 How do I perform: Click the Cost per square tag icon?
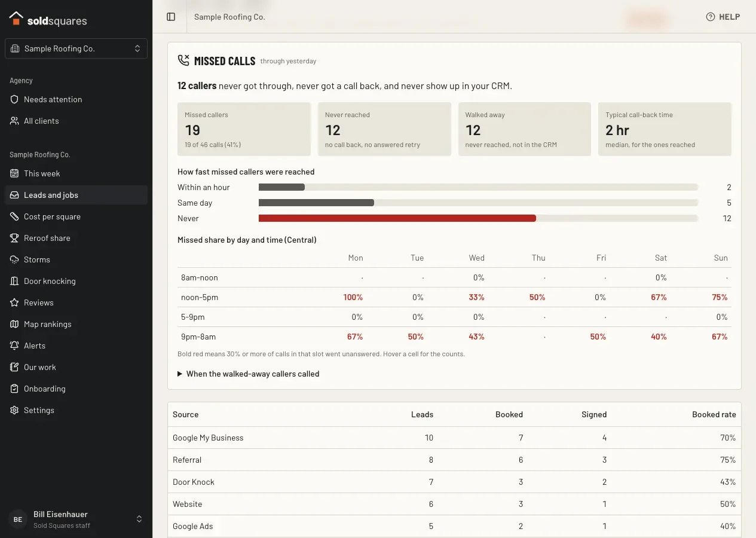pos(14,216)
